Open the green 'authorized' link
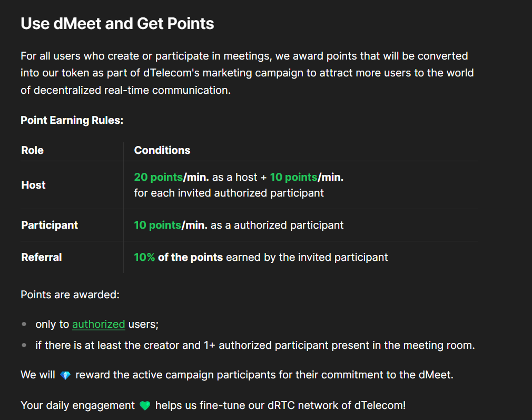The width and height of the screenshot is (532, 420). [x=98, y=324]
